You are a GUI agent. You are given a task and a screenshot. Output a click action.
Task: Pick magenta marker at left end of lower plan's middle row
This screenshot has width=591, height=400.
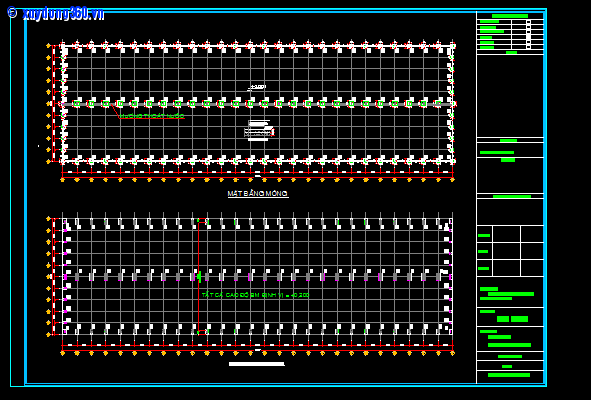coord(65,277)
